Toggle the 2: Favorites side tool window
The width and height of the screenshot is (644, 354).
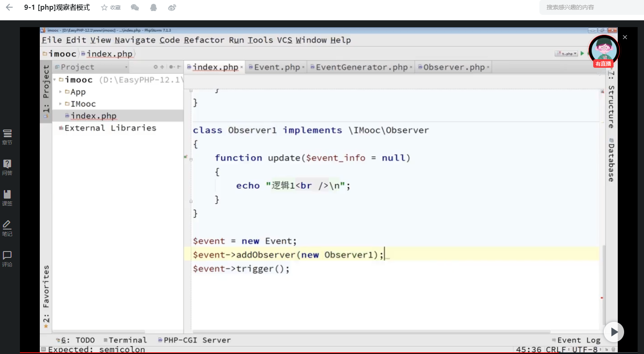[x=46, y=296]
